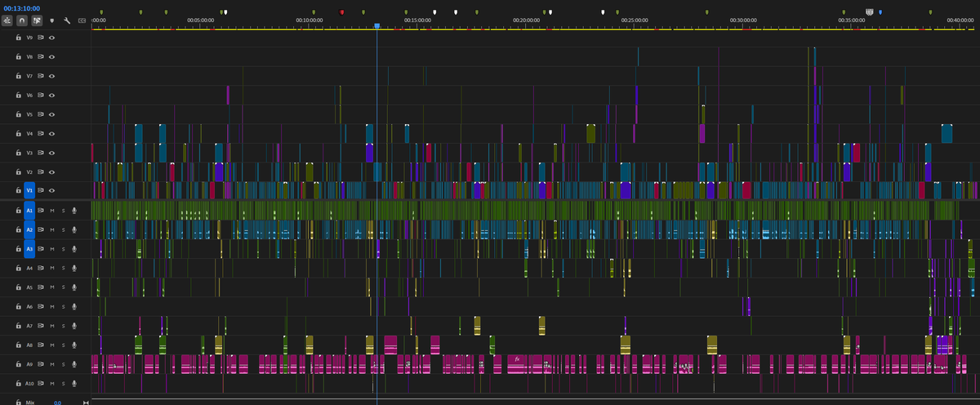
Task: Toggle sync lock on track V2
Action: coord(41,172)
